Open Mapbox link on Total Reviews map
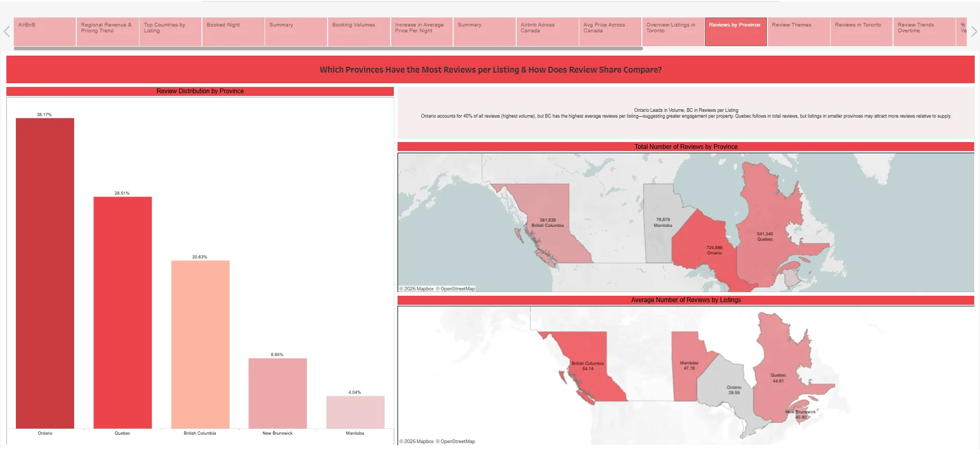 pyautogui.click(x=417, y=289)
